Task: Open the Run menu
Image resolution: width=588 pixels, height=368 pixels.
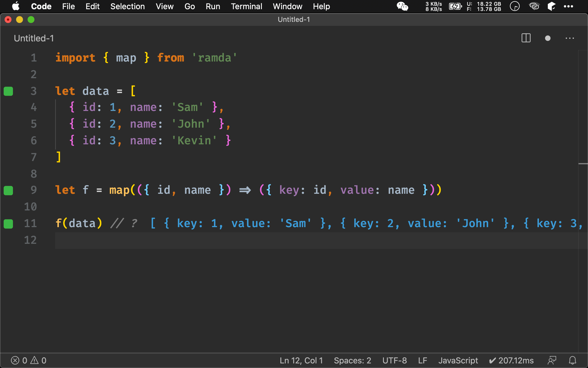Action: tap(213, 6)
